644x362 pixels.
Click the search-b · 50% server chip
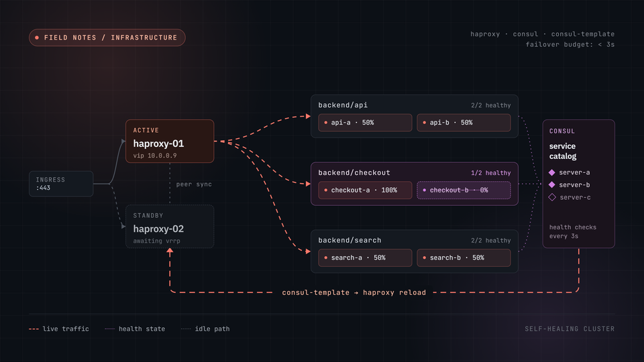464,257
